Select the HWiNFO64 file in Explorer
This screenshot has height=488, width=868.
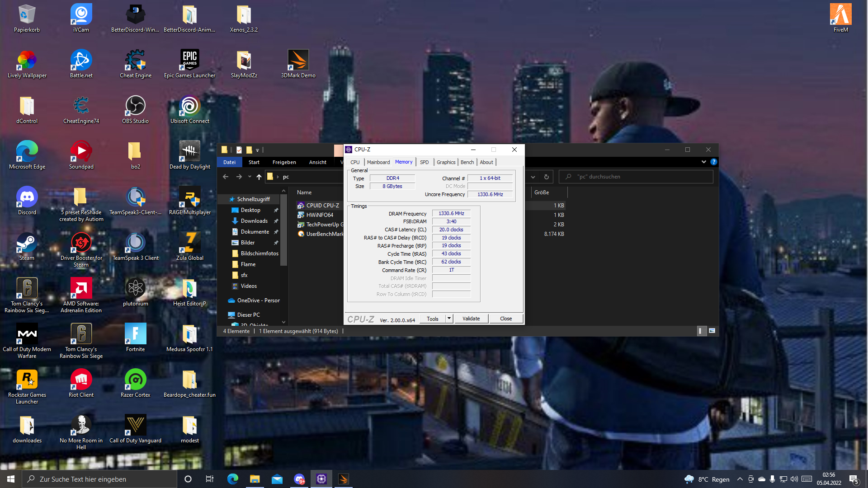click(319, 215)
